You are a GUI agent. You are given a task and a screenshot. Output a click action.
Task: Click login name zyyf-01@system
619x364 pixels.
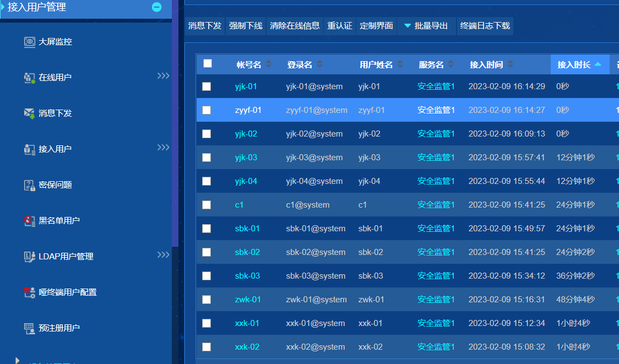[317, 110]
